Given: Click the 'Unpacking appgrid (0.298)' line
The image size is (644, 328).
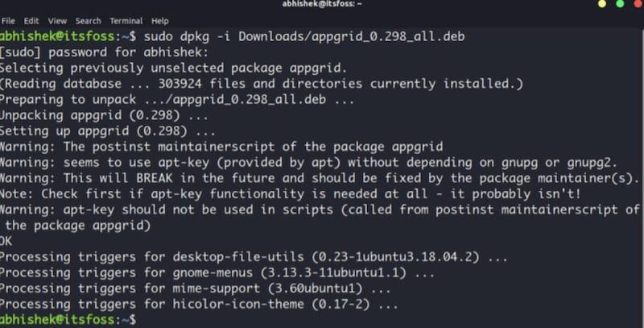Looking at the screenshot, I should 105,115.
